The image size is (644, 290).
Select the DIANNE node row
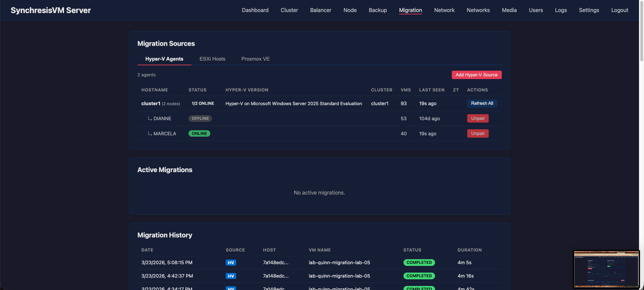(x=320, y=119)
